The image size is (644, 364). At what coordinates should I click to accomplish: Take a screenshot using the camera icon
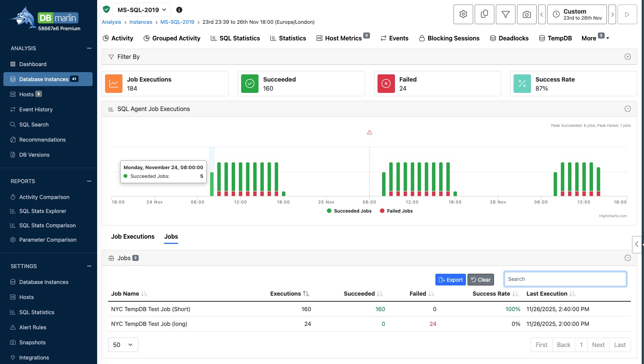(526, 14)
